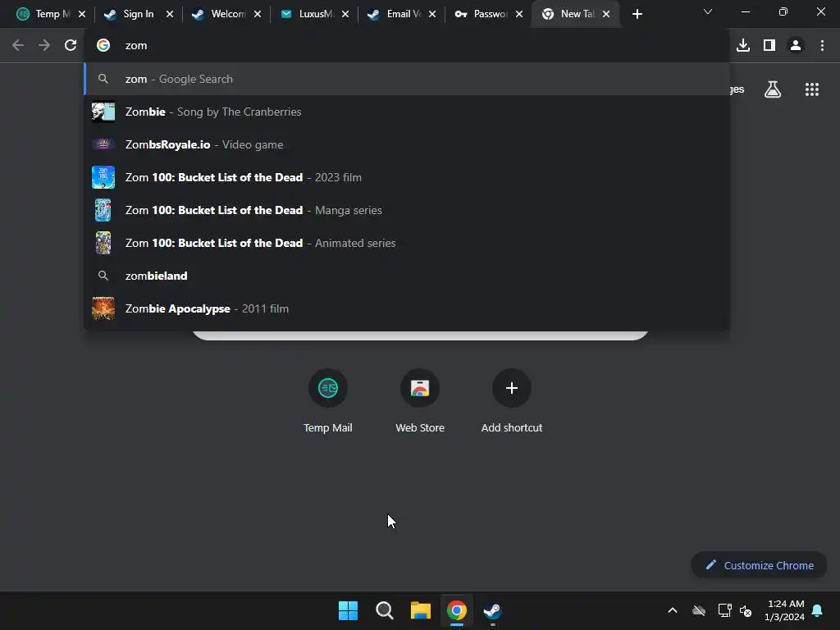This screenshot has height=630, width=840.
Task: Toggle the side panel icon
Action: pyautogui.click(x=769, y=46)
